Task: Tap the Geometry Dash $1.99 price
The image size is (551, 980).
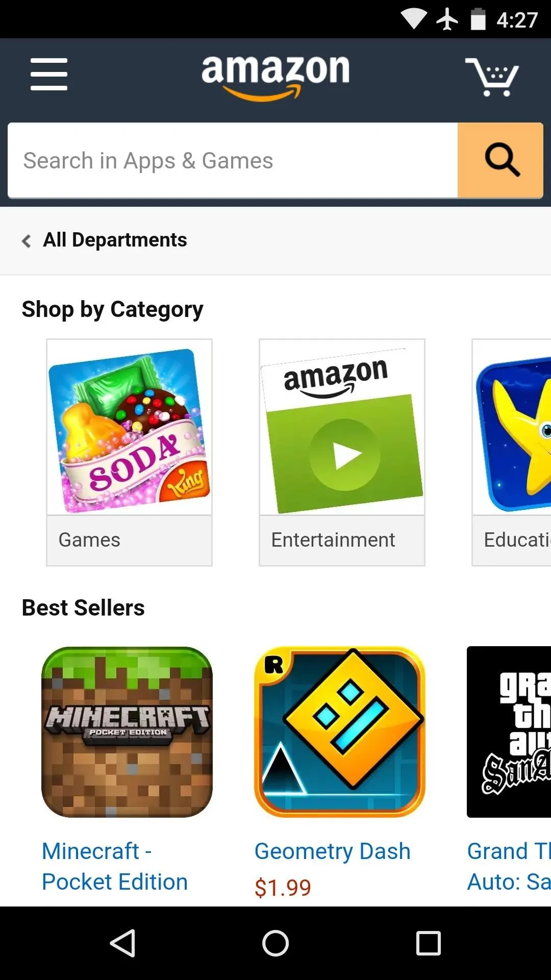Action: coord(283,888)
